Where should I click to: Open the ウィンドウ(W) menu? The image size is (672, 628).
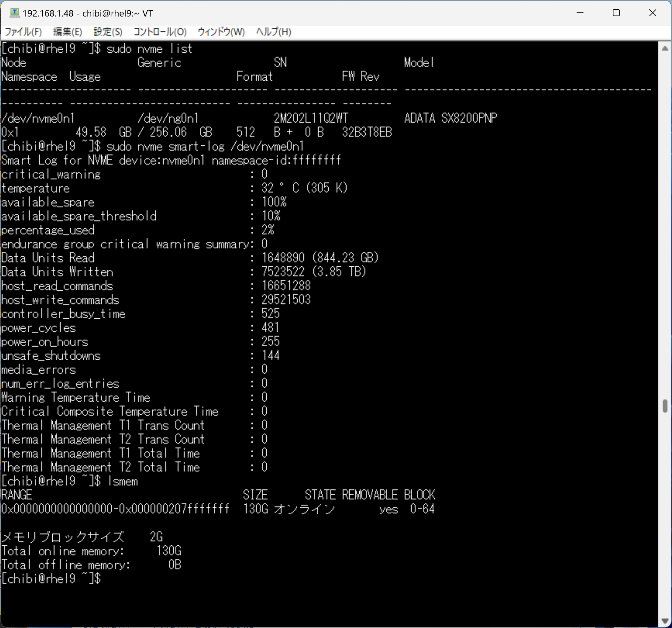(221, 32)
